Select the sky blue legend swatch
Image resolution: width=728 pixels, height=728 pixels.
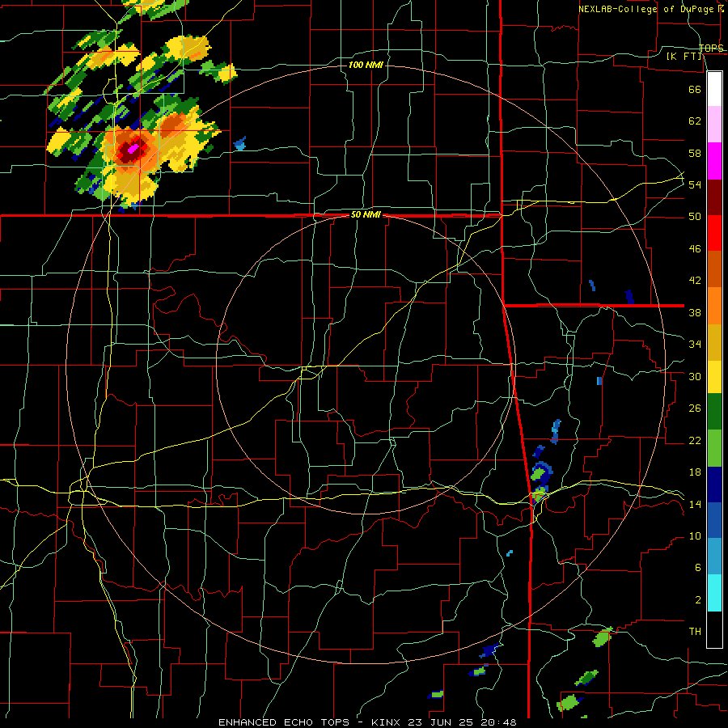click(x=714, y=557)
